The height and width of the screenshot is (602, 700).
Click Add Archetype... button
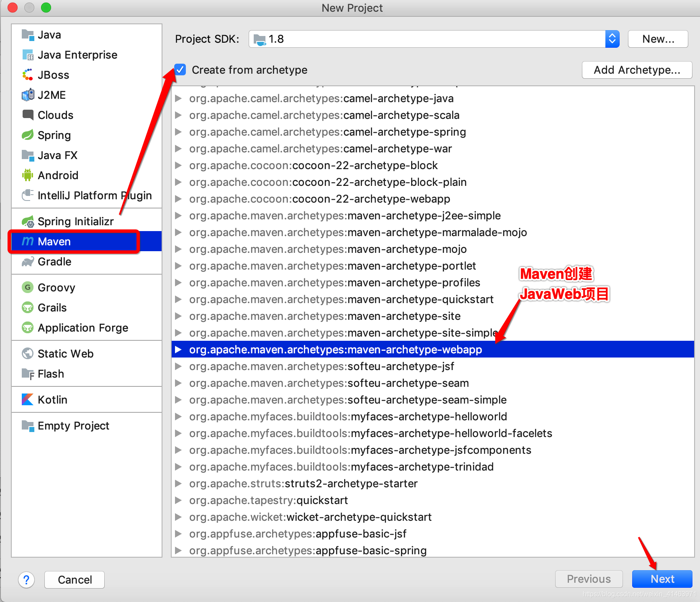coord(637,70)
